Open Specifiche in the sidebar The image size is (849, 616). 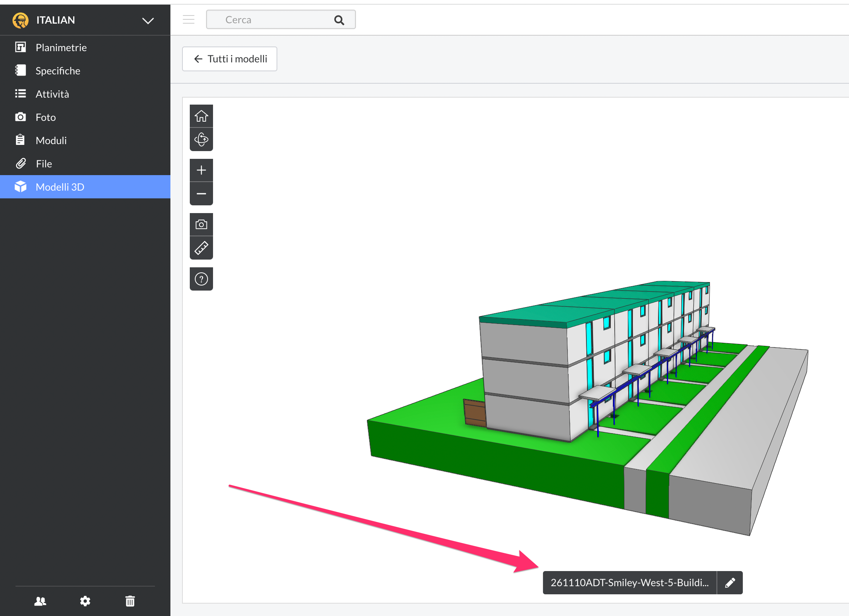click(85, 71)
